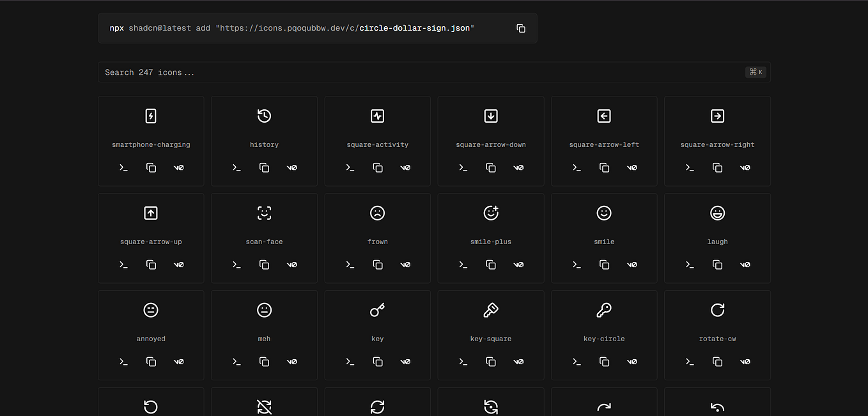Open the history icon in v0
This screenshot has width=868, height=416.
coord(291,167)
